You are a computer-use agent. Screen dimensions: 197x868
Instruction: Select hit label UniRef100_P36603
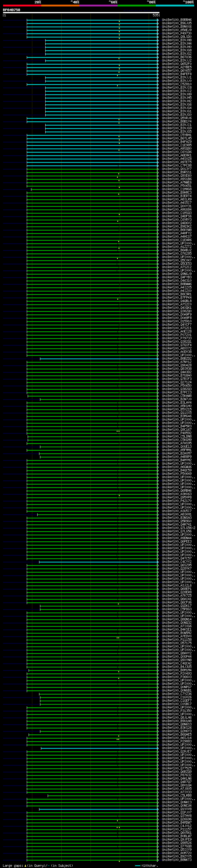point(177,677)
